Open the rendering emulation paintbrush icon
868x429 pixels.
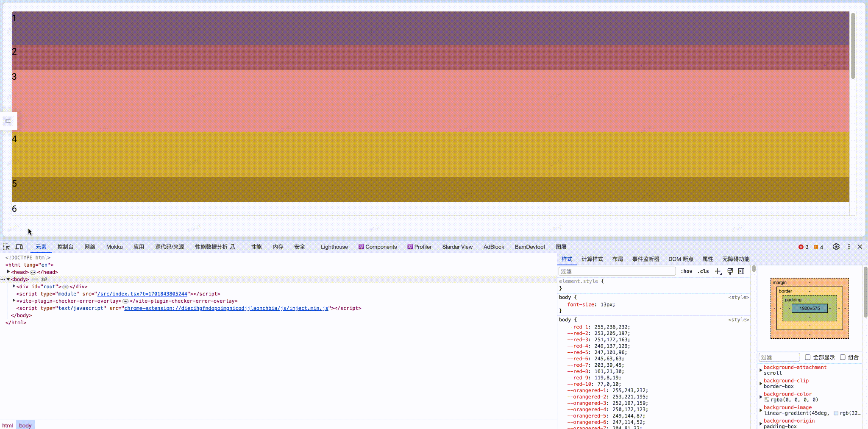[730, 271]
